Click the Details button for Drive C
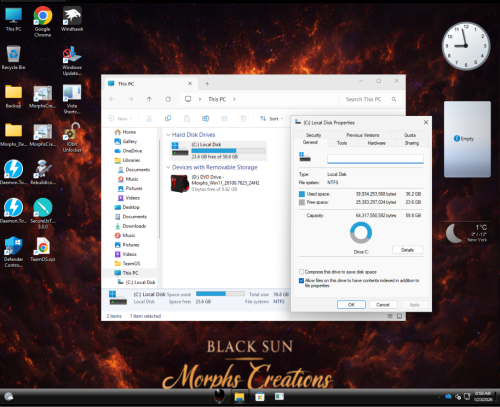This screenshot has width=500, height=407. pos(407,250)
